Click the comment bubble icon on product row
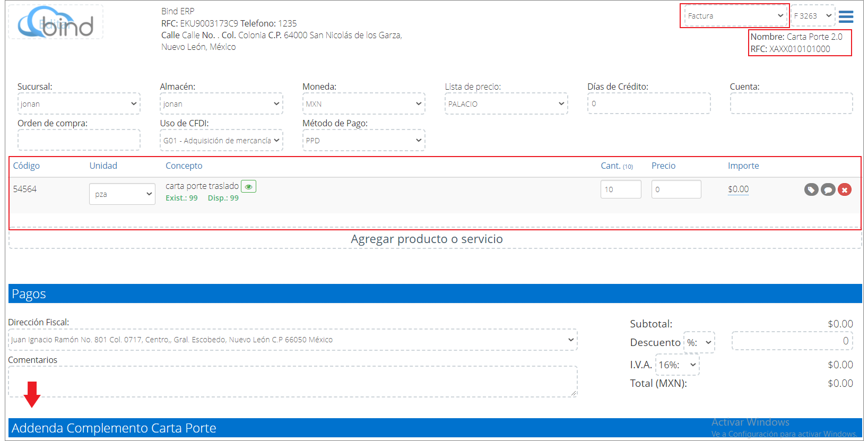Screen dimensions: 868x441 828,189
